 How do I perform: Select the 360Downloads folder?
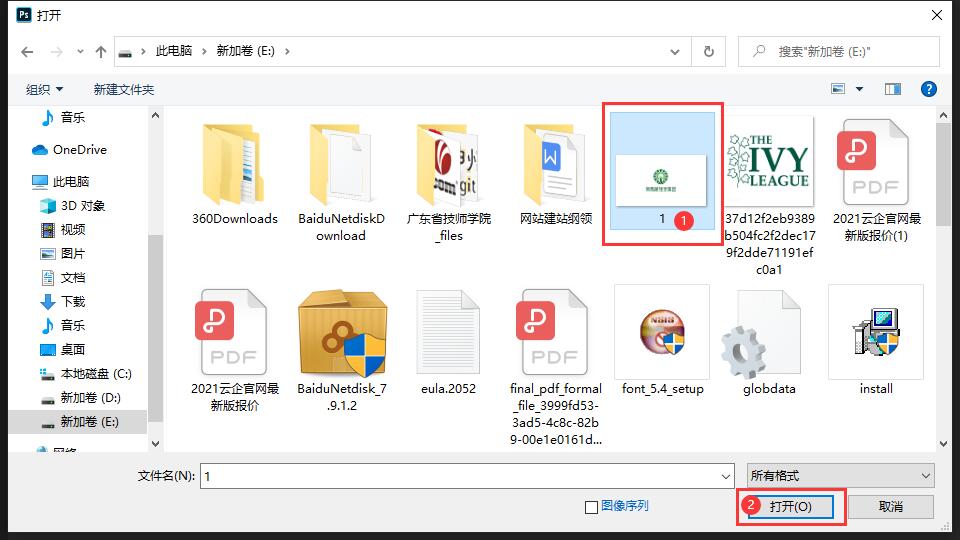(x=234, y=174)
